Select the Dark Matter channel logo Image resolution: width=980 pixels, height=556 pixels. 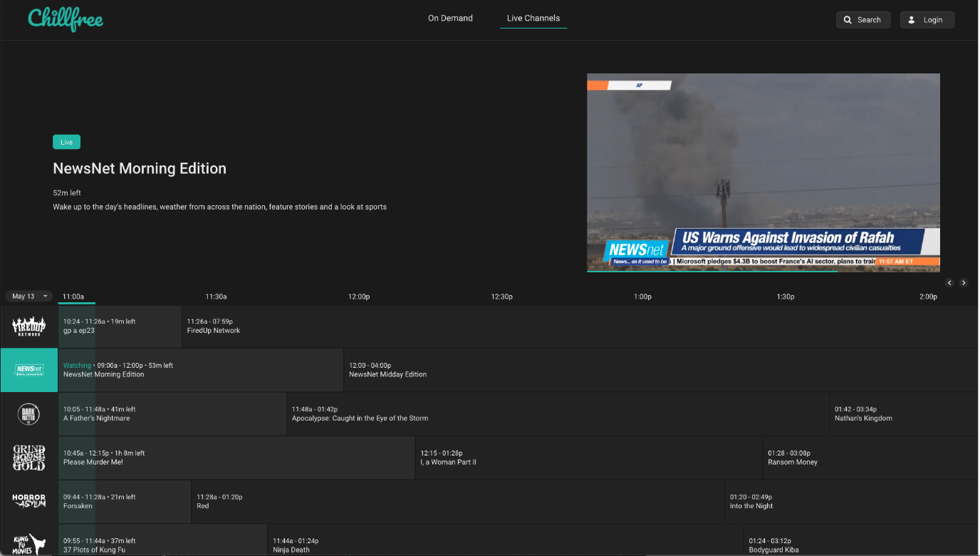point(28,414)
